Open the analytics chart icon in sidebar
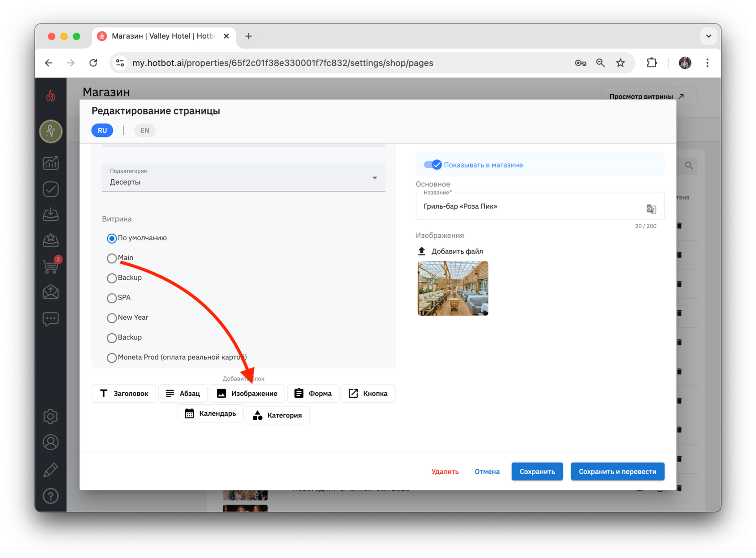The height and width of the screenshot is (558, 756). pos(51,163)
